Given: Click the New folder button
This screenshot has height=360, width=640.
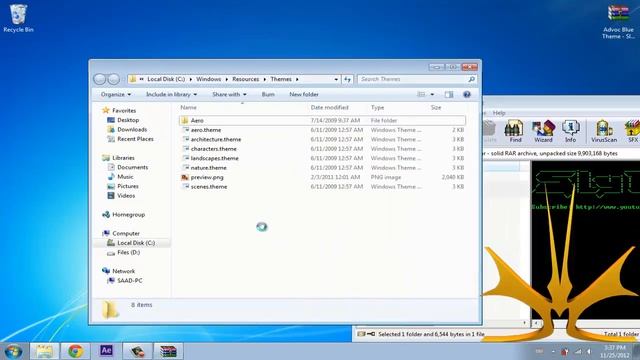Looking at the screenshot, I should click(x=304, y=94).
